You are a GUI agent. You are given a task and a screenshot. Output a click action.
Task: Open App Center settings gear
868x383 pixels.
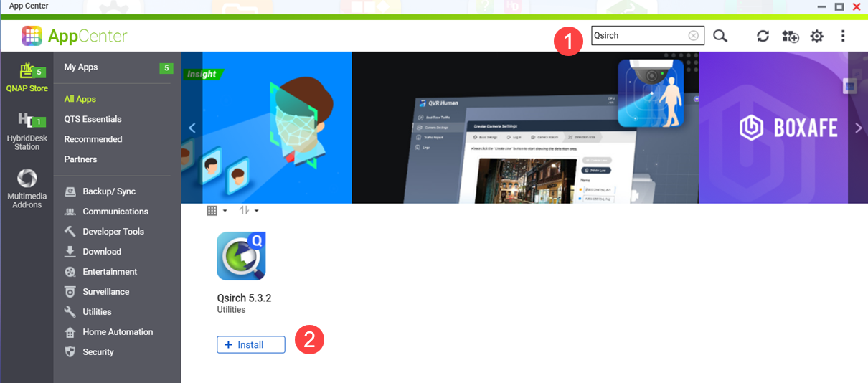click(x=817, y=36)
